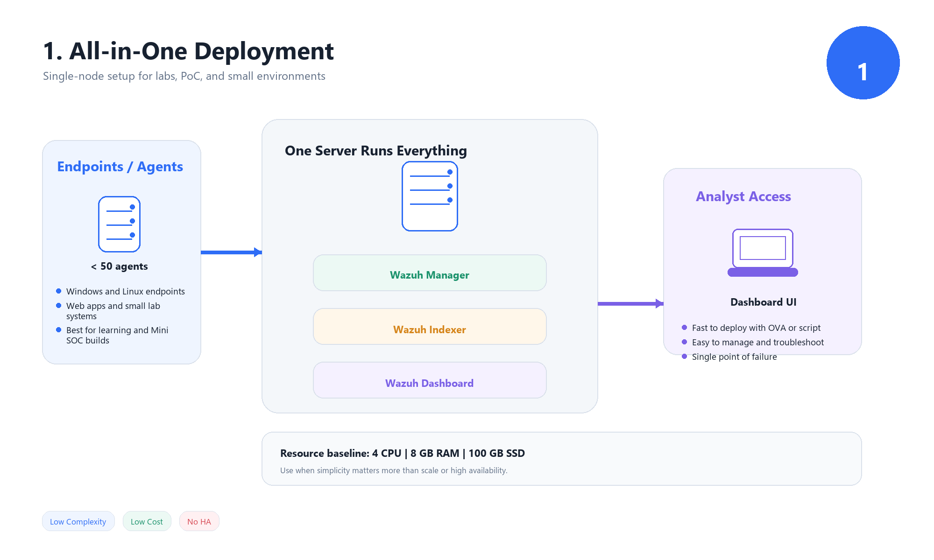Click the endpoint server icon above '< 50 agents'
Viewport: 934px width, 560px height.
(119, 224)
